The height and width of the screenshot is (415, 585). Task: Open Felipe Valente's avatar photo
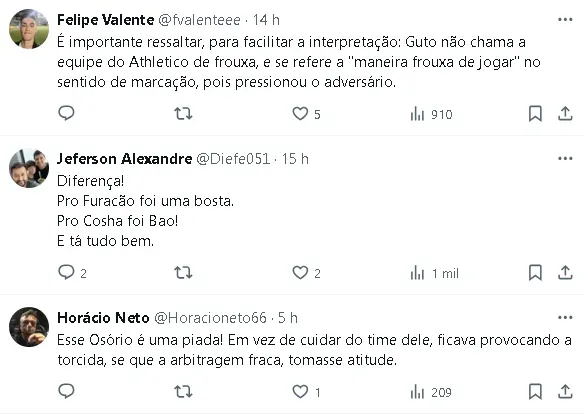pyautogui.click(x=29, y=29)
